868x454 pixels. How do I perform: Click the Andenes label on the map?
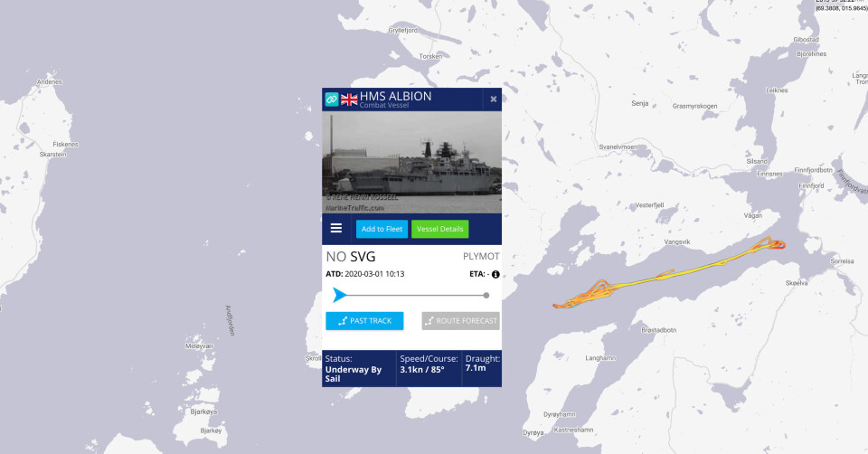[x=49, y=82]
